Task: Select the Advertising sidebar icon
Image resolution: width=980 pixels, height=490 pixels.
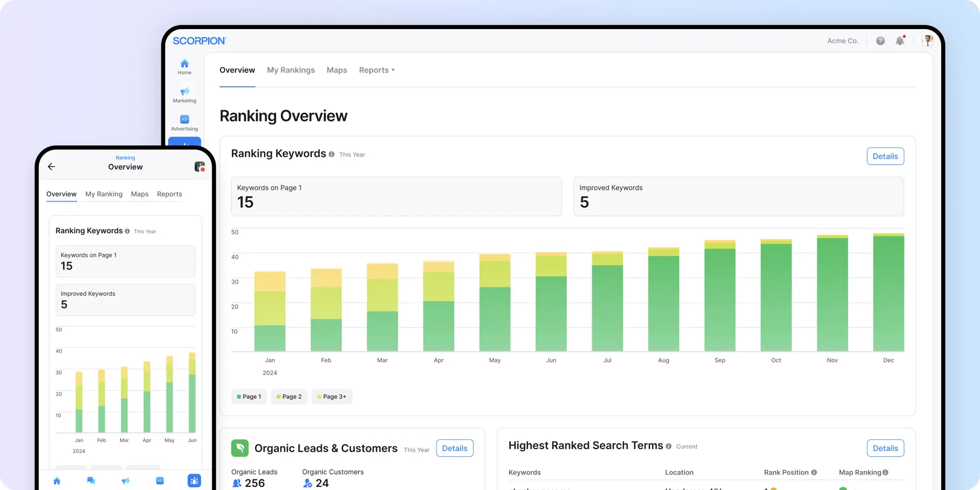Action: click(184, 122)
